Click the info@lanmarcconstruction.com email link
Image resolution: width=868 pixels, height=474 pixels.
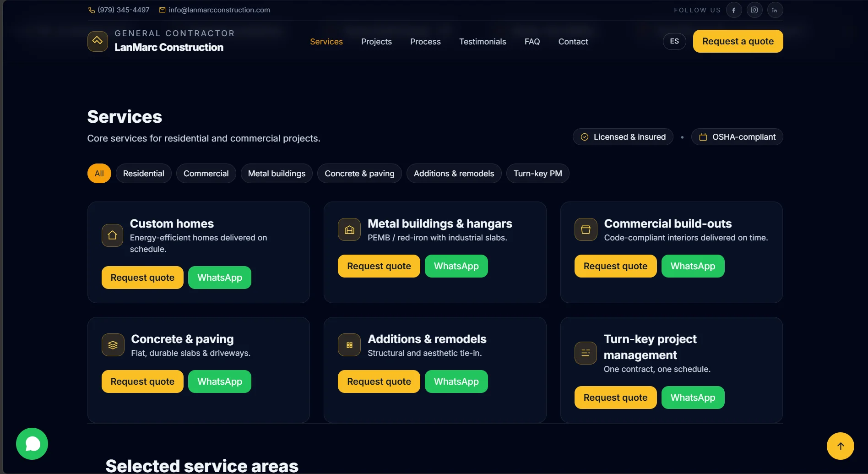[x=219, y=10]
